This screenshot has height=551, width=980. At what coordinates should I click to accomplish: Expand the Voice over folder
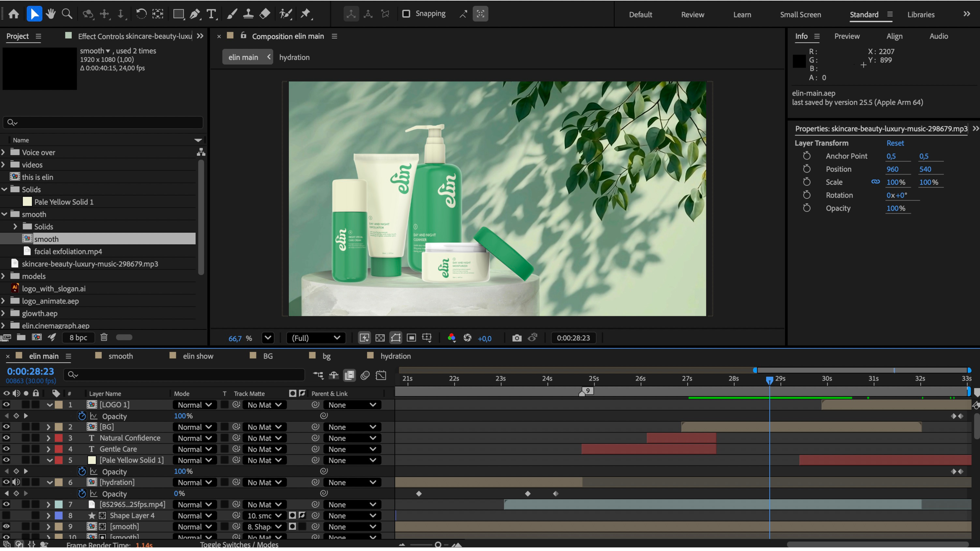(x=3, y=152)
